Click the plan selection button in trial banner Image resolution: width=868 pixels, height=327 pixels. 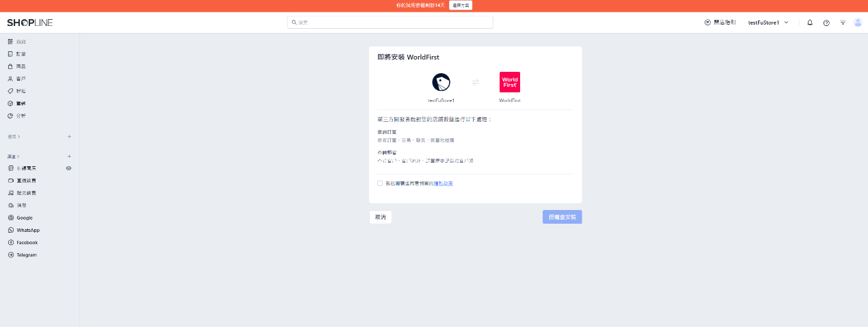coord(461,5)
